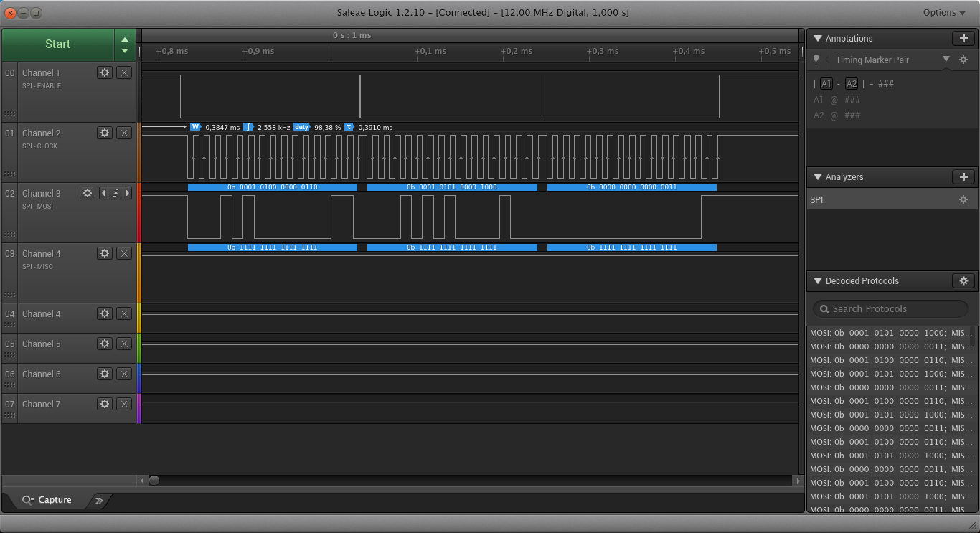Viewport: 980px width, 533px height.
Task: Click MOSI frame 0b 0001 0100 0000 0110
Action: click(273, 187)
